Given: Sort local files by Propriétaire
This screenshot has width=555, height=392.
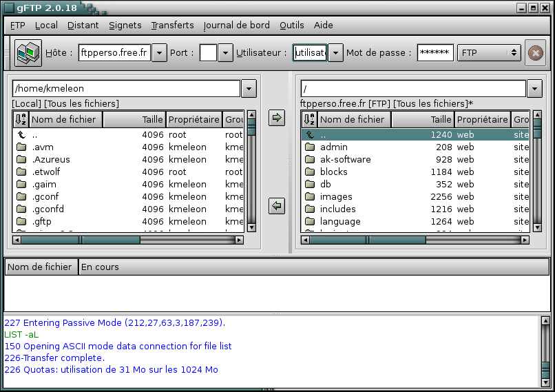Looking at the screenshot, I should click(x=194, y=119).
